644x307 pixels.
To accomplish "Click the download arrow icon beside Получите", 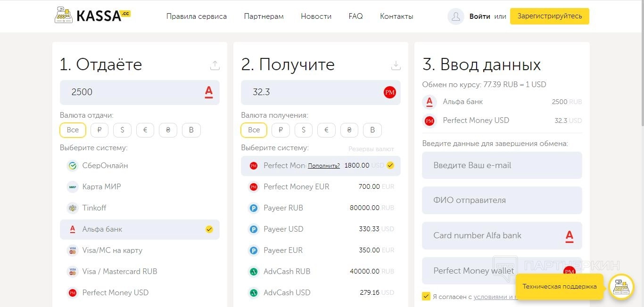I will [396, 65].
